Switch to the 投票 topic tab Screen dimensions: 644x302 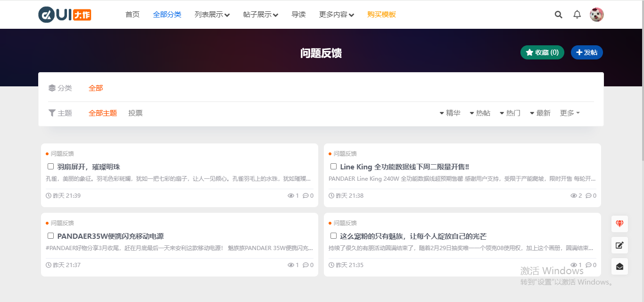[135, 113]
